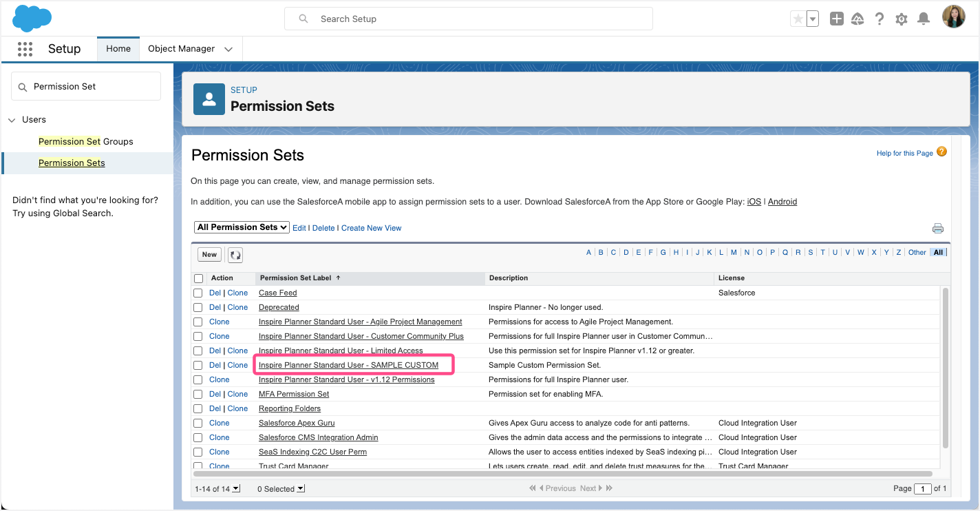The height and width of the screenshot is (511, 980).
Task: Switch to the Home tab
Action: tap(118, 49)
